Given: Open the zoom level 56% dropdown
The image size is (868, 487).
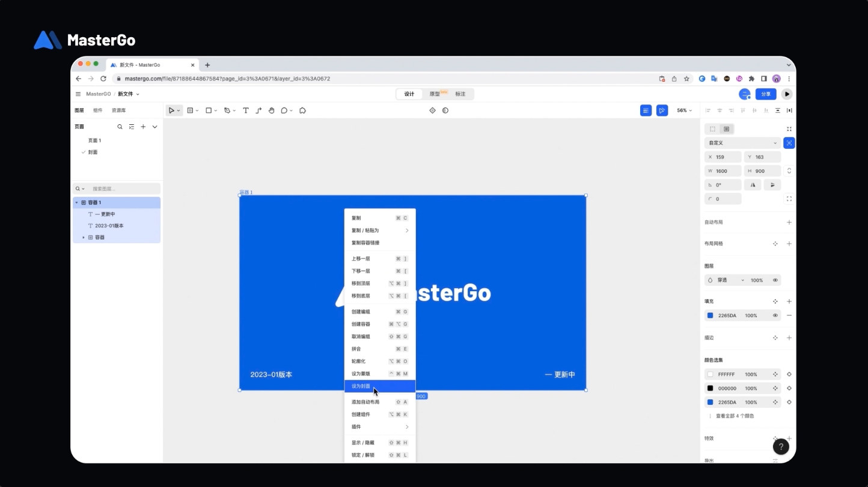Looking at the screenshot, I should pos(684,110).
